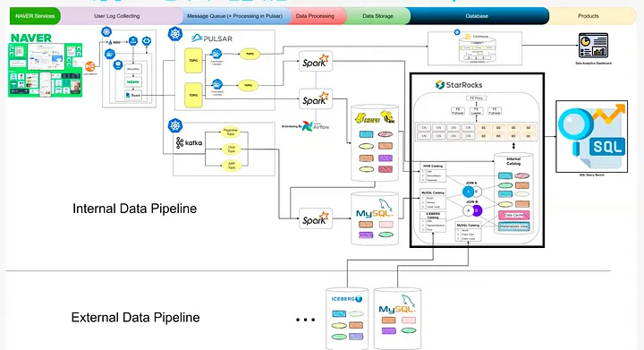Screen dimensions: 644x350
Task: Click the "External Data Pipeline" label
Action: pyautogui.click(x=136, y=318)
